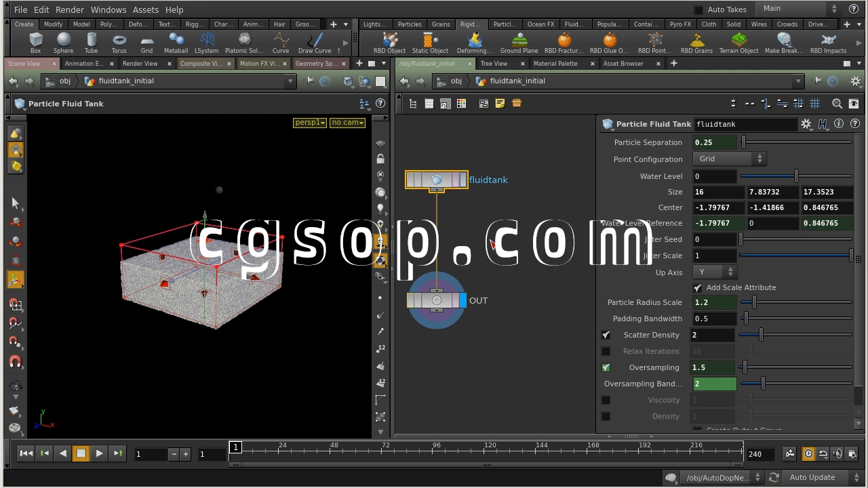Add a Torus from the shelf
The image size is (868, 488).
[x=119, y=43]
